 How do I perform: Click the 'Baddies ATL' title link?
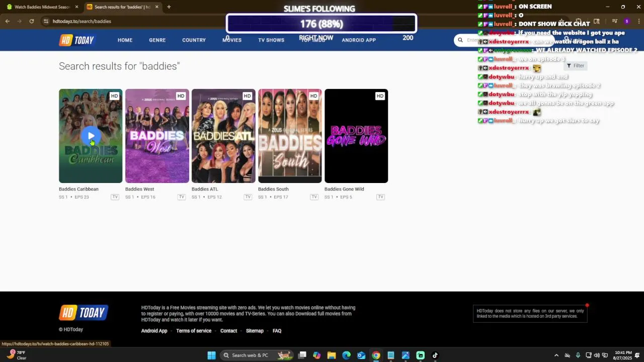click(x=205, y=189)
